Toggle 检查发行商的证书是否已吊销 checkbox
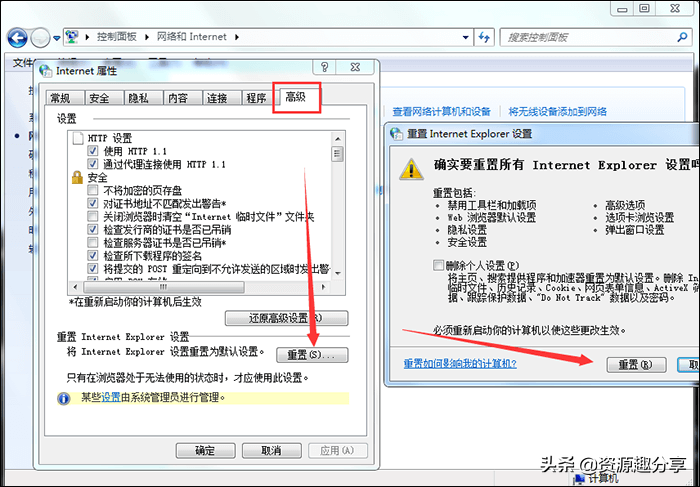 point(92,229)
